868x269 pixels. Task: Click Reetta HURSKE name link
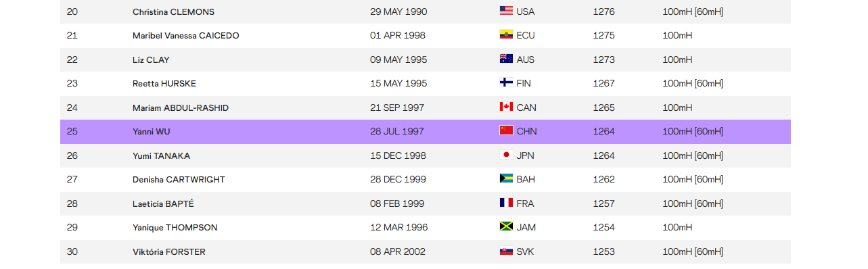(164, 84)
